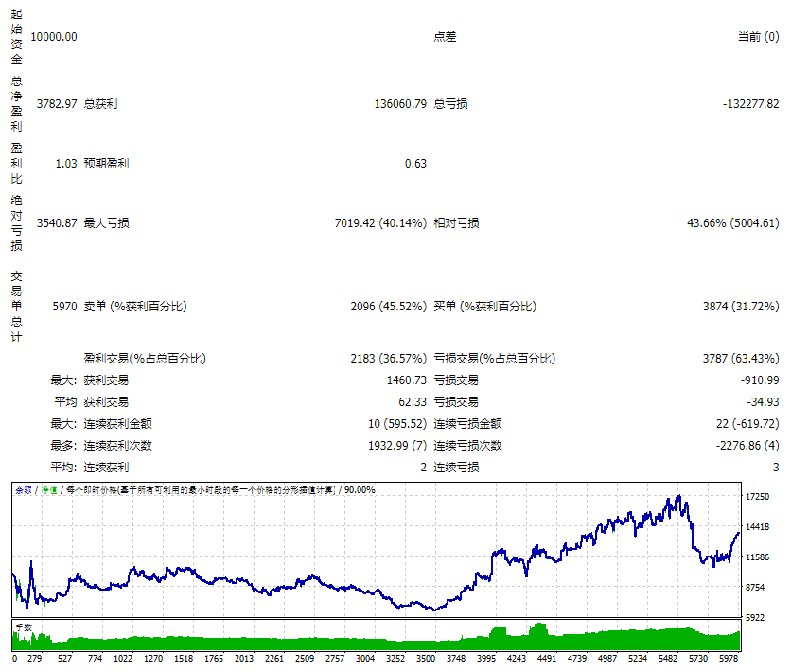
Task: Select the 卖单 short positions value 2096 (45.52%)
Action: tap(388, 307)
